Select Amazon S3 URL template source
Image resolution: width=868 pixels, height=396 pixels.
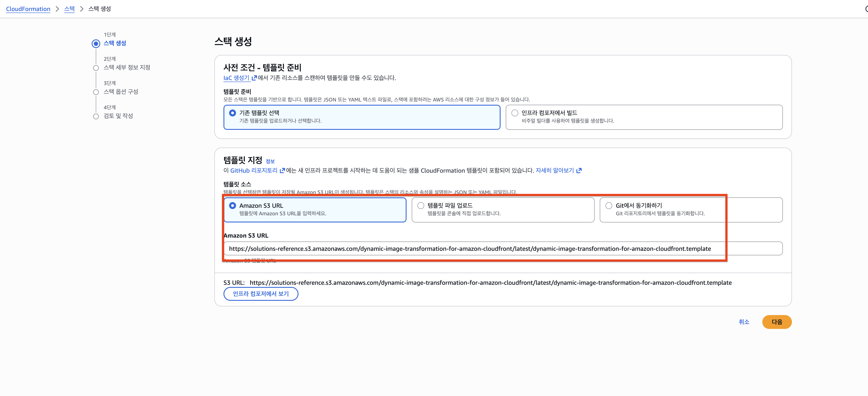tap(233, 205)
